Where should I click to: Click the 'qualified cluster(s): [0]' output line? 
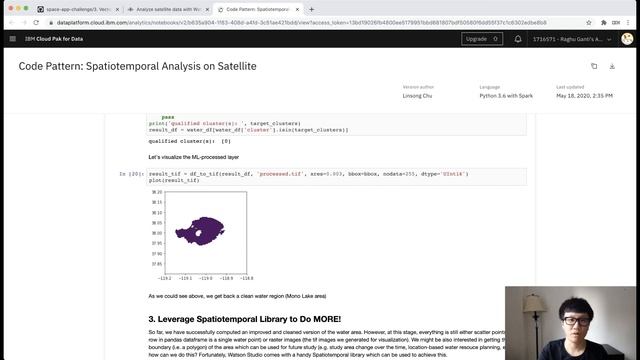pyautogui.click(x=189, y=141)
